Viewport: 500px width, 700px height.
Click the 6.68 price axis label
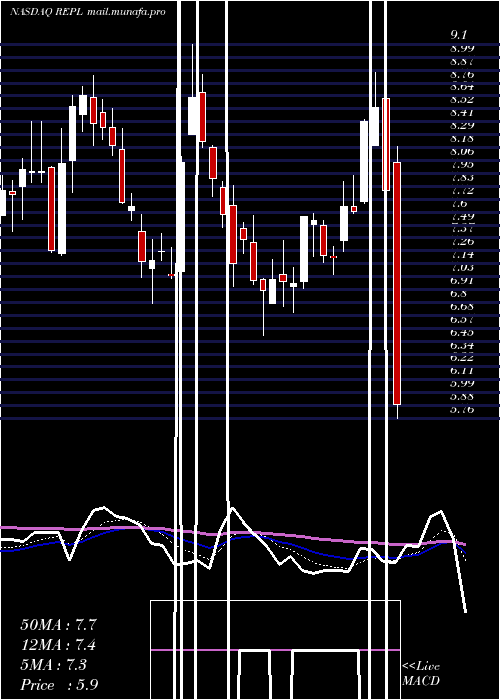pos(462,306)
